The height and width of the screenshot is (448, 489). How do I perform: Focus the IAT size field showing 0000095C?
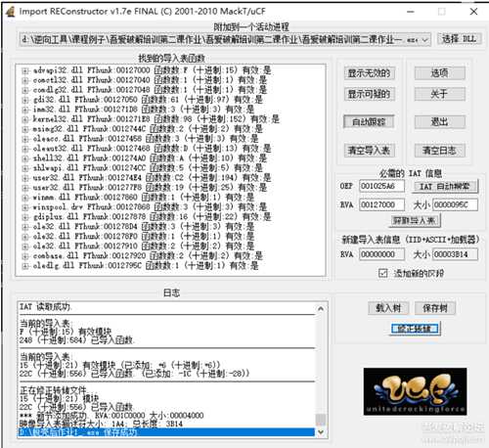(455, 204)
